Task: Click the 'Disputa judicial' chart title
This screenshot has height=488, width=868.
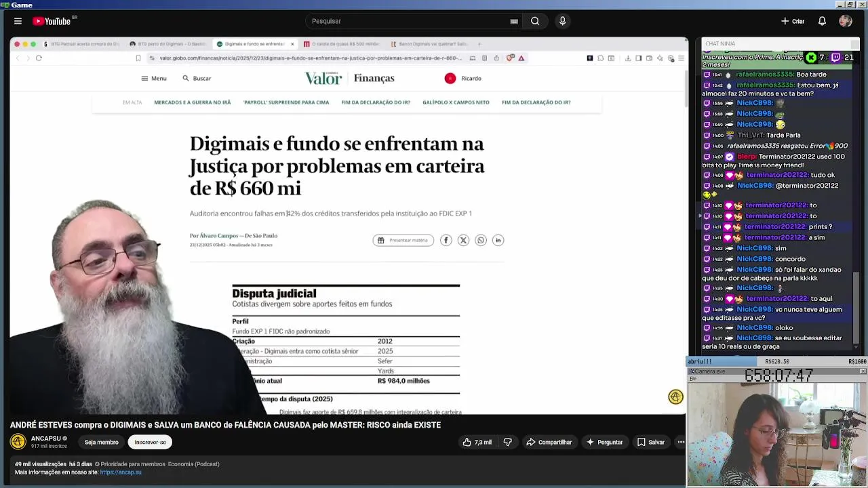Action: pyautogui.click(x=274, y=293)
